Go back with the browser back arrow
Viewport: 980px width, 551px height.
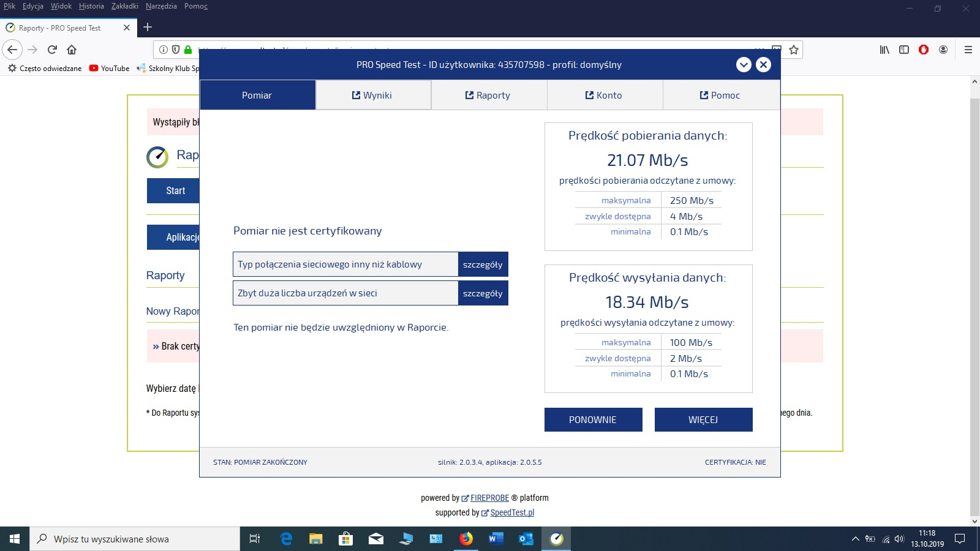coord(12,50)
